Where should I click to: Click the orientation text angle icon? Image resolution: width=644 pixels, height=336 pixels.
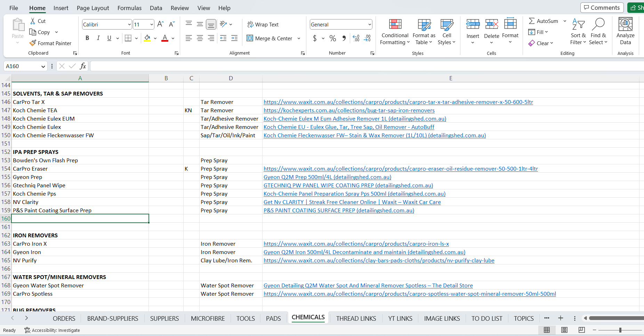click(x=224, y=24)
